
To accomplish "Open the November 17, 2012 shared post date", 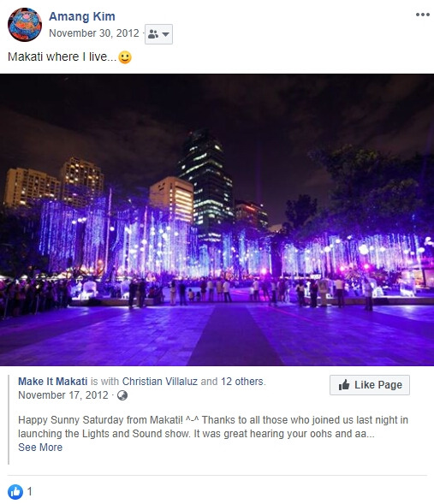I will pos(63,395).
